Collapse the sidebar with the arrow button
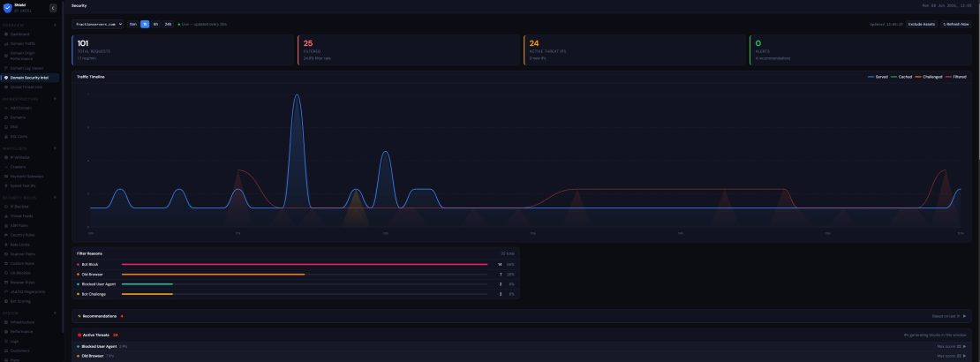This screenshot has height=362, width=980. click(52, 8)
